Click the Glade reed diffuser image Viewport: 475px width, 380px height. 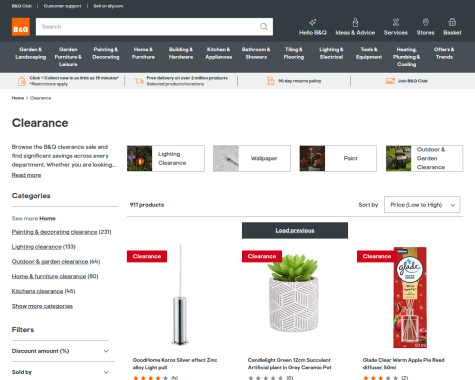pyautogui.click(x=410, y=297)
